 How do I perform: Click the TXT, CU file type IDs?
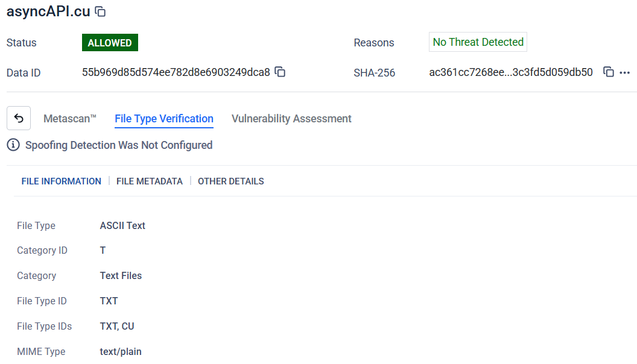(117, 326)
